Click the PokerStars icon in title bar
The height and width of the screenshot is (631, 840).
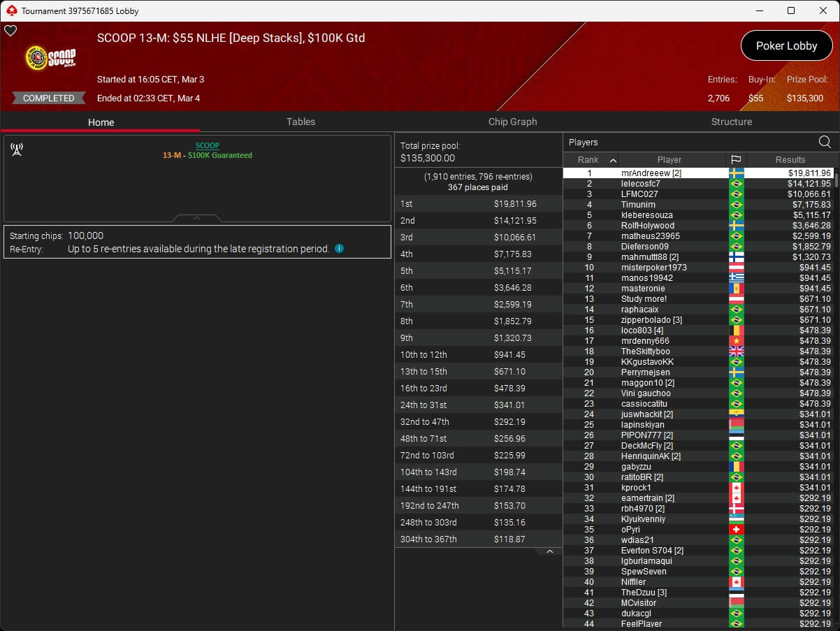click(x=10, y=10)
